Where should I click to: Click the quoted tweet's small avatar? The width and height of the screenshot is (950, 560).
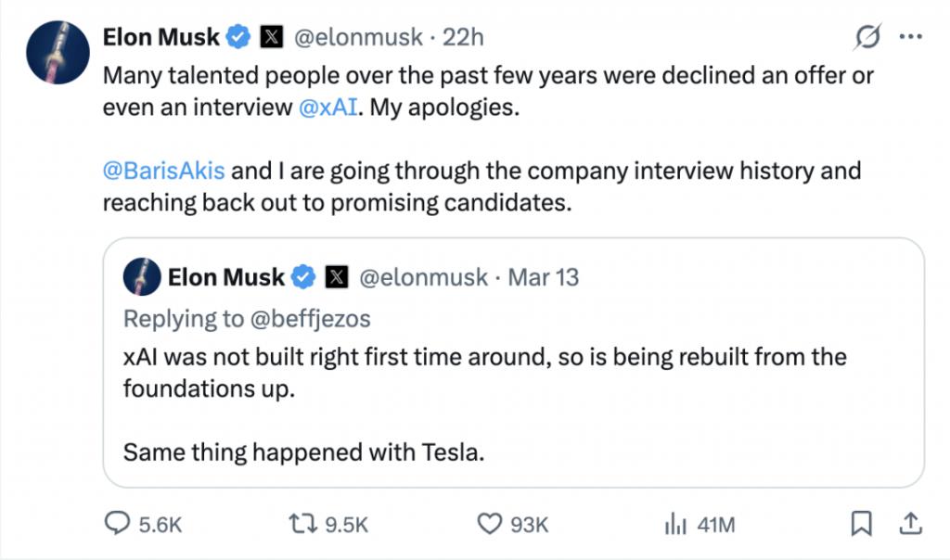coord(142,277)
